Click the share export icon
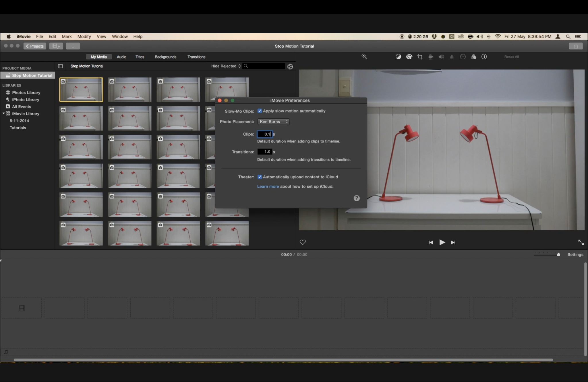Screen dimensions: 588x382 (576, 46)
